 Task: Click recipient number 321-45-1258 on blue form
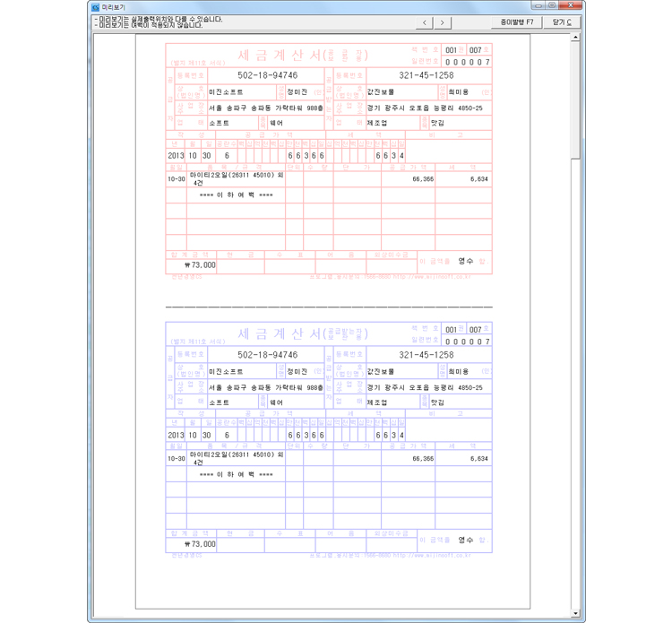click(x=426, y=355)
